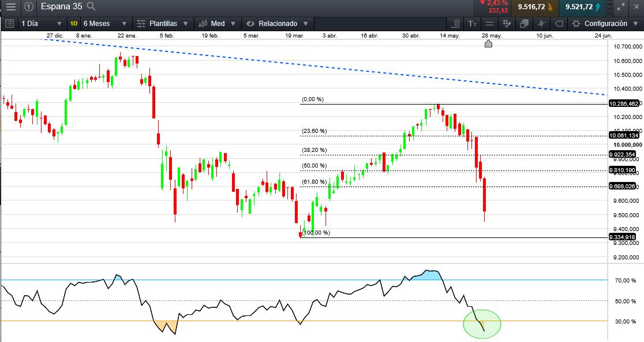The height and width of the screenshot is (342, 644).
Task: Search instruments with the magnifier icon
Action: tap(91, 6)
